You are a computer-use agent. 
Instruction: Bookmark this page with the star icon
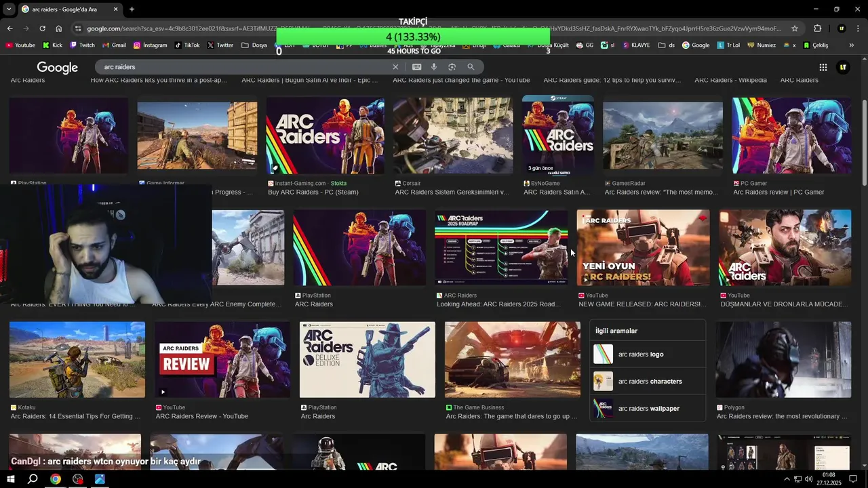pos(795,28)
